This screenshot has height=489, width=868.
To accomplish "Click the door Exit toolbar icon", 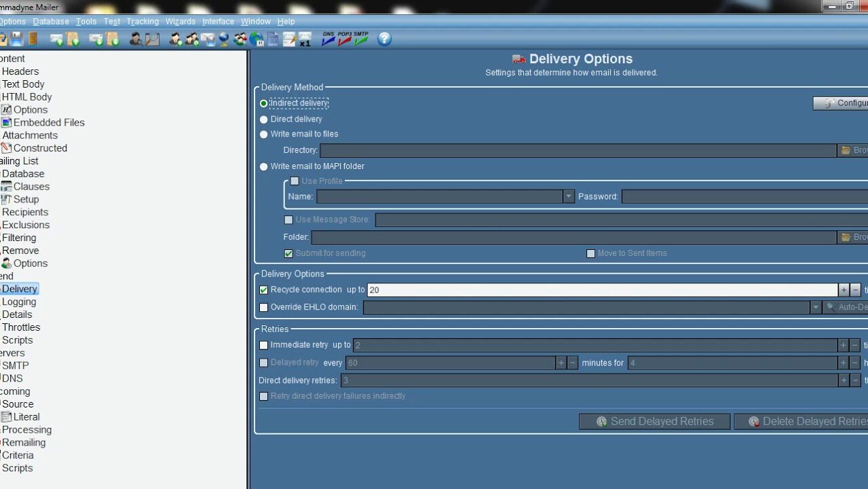I will click(x=33, y=39).
